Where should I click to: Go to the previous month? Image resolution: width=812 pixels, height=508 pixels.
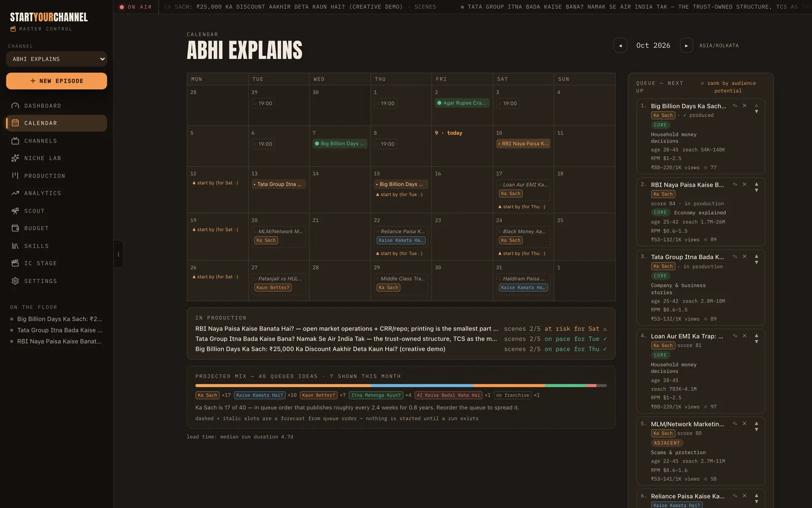coord(620,45)
